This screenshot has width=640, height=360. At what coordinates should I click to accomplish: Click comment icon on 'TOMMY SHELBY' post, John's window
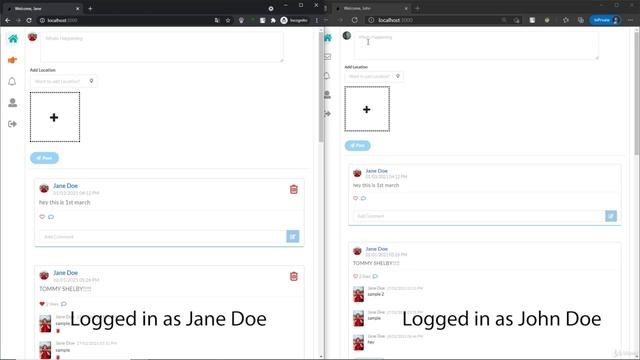click(375, 276)
